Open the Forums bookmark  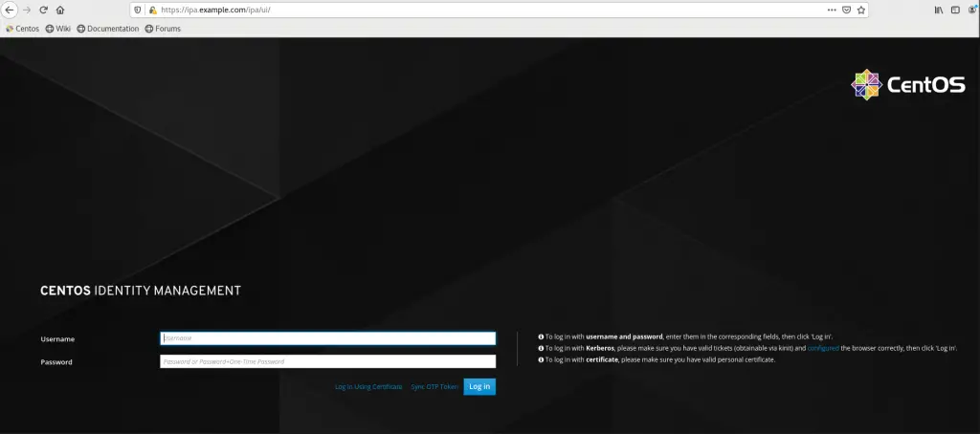tap(163, 29)
